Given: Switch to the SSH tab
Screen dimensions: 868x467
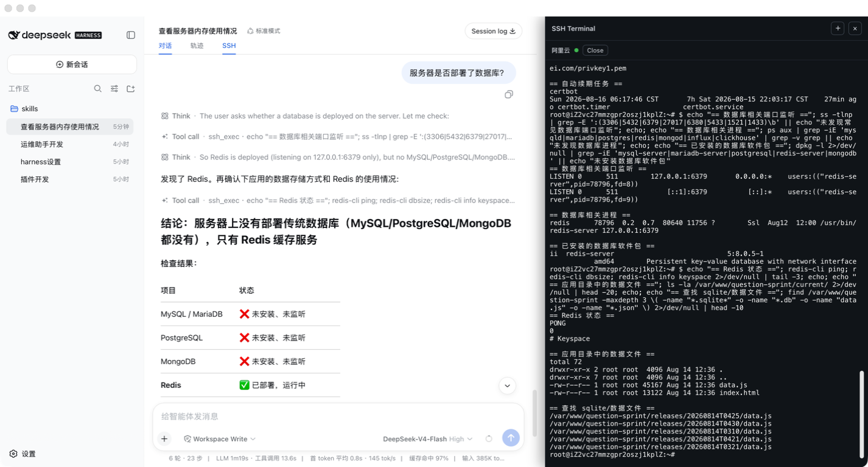Looking at the screenshot, I should click(229, 46).
